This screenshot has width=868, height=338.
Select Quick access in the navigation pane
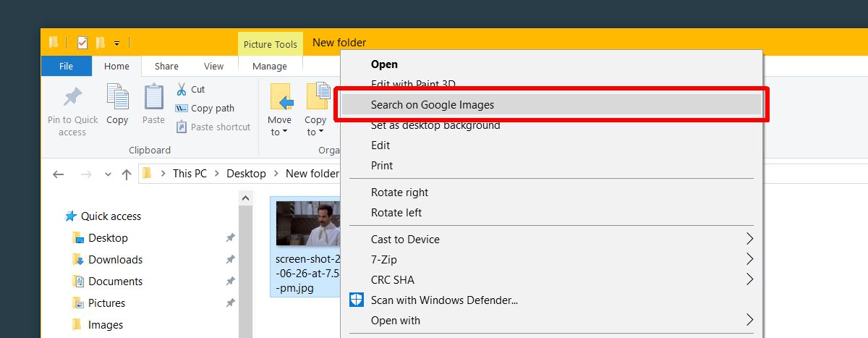(x=111, y=216)
